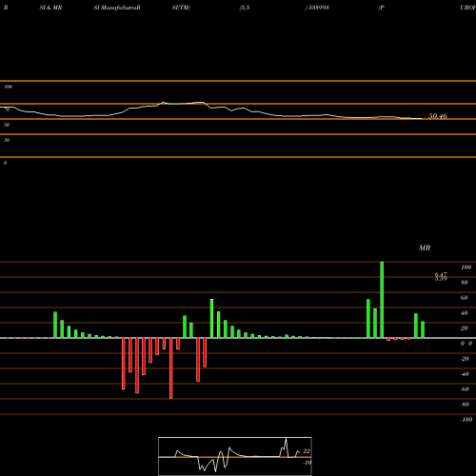Click the 30 level label on RSI axis
The width and height of the screenshot is (476, 476).
click(7, 140)
